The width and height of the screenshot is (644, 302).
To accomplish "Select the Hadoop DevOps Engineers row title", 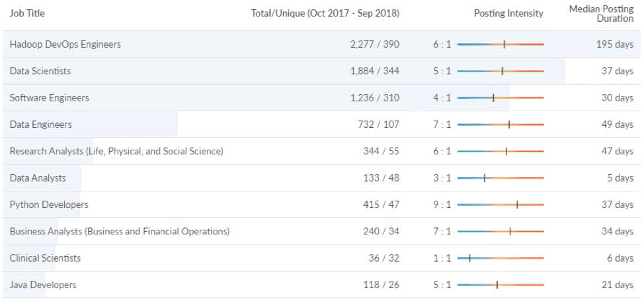I will pos(65,44).
